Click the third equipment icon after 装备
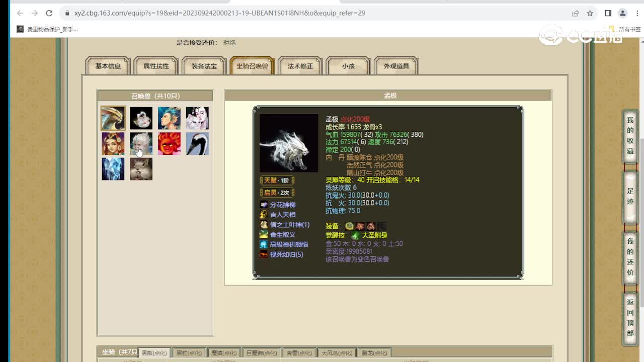The width and height of the screenshot is (644, 362). (371, 226)
